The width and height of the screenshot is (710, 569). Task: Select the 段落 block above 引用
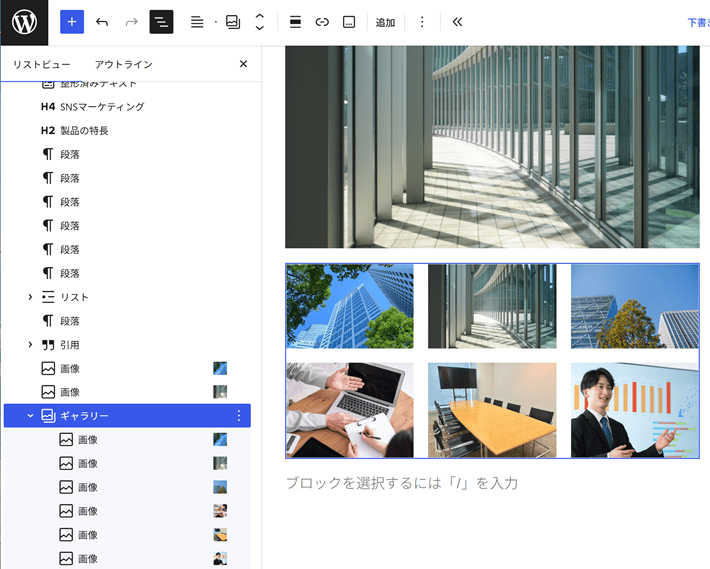click(127, 321)
